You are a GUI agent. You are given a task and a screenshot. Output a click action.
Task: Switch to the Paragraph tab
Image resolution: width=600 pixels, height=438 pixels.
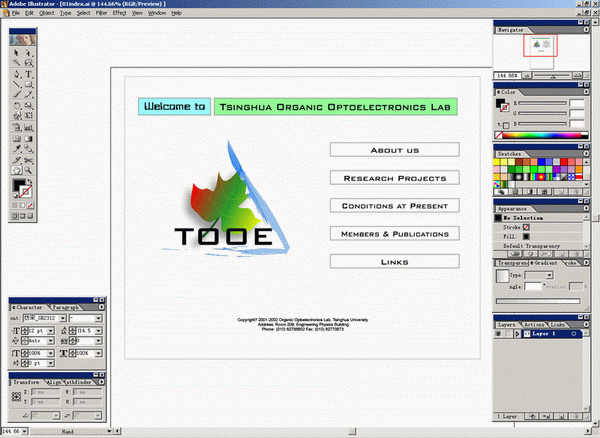(x=64, y=307)
